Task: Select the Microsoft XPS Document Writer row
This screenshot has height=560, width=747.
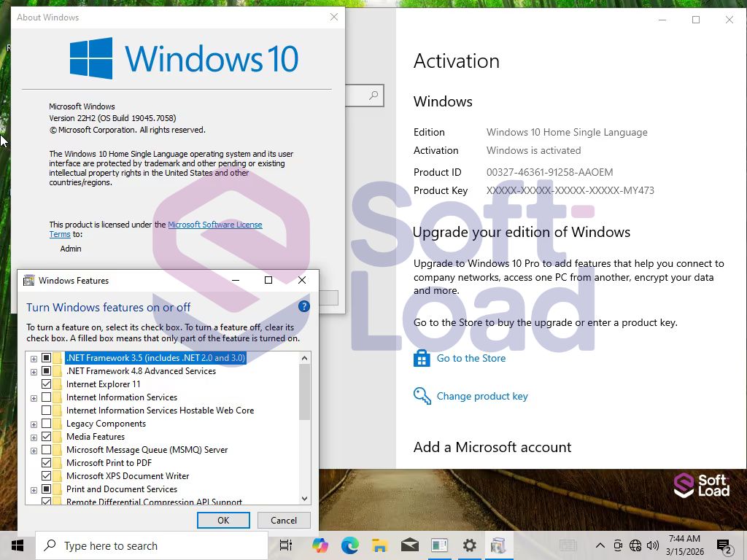Action: click(x=128, y=475)
